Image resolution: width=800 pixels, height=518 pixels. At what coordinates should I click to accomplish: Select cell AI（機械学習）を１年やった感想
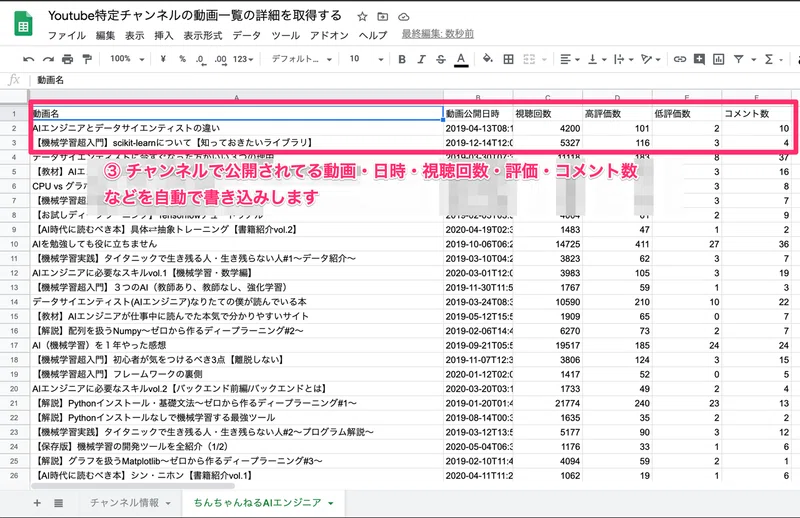[236, 346]
